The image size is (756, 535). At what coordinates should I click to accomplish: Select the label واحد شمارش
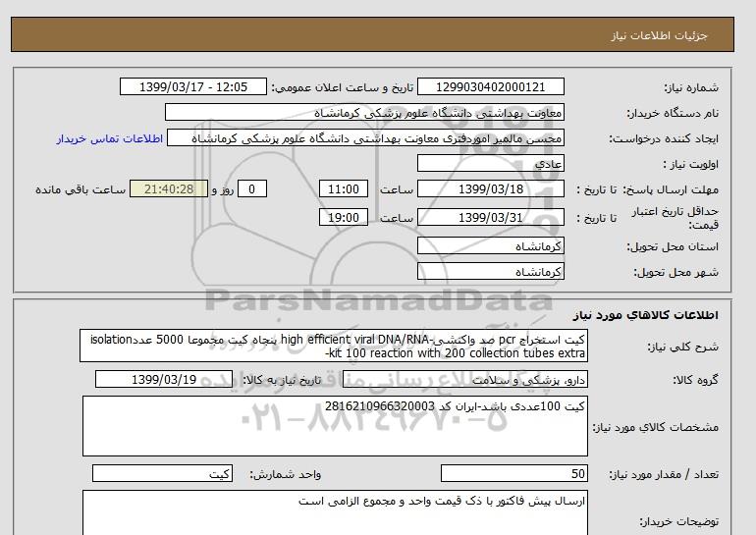coord(286,474)
